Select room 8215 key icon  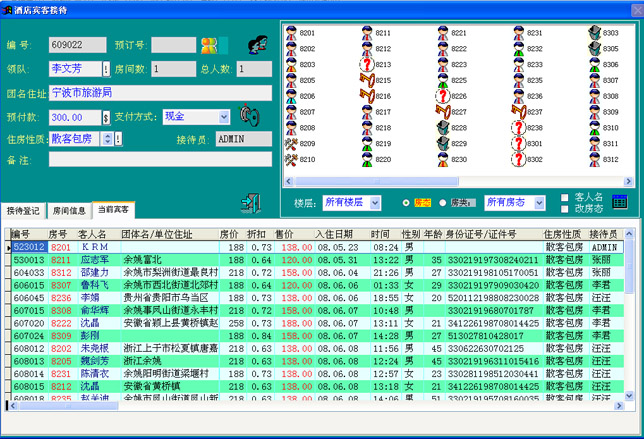click(366, 81)
